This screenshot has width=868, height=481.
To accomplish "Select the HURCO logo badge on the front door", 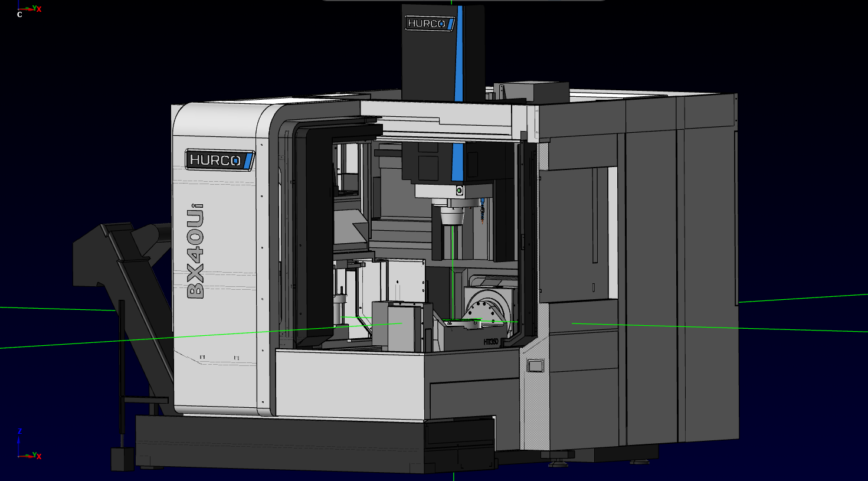I will (x=220, y=160).
